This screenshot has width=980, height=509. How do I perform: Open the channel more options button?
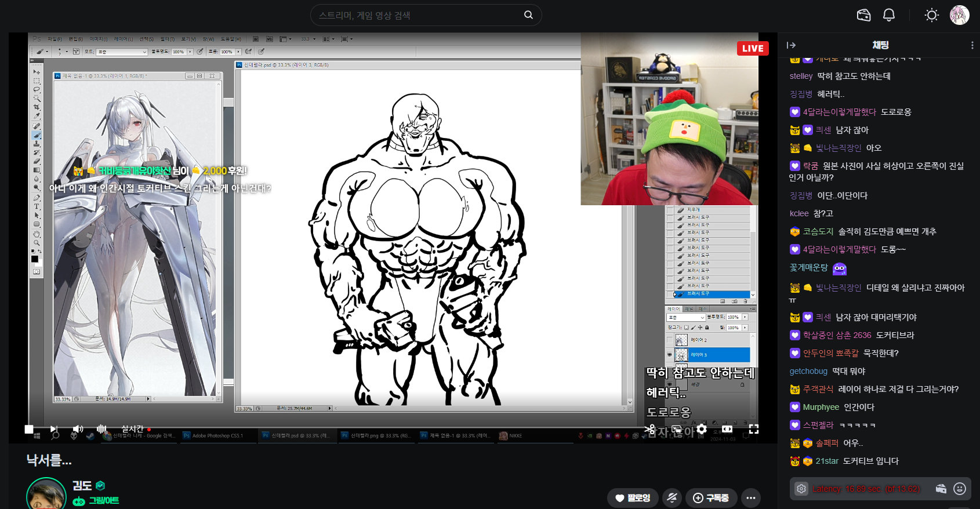pos(751,497)
